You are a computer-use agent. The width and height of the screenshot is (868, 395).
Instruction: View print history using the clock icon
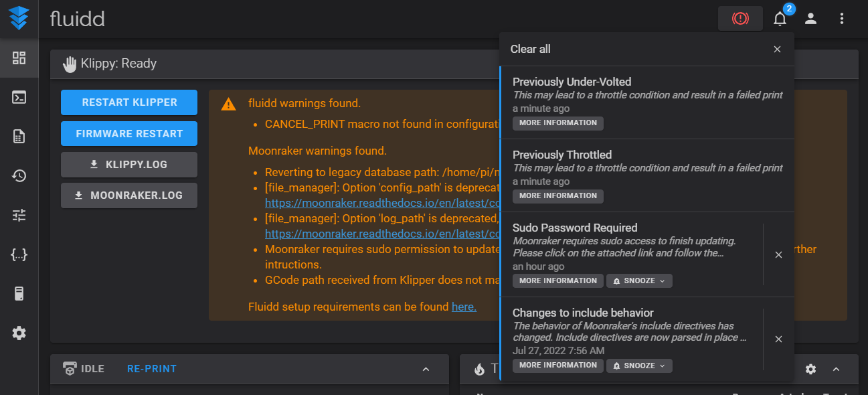coord(19,176)
